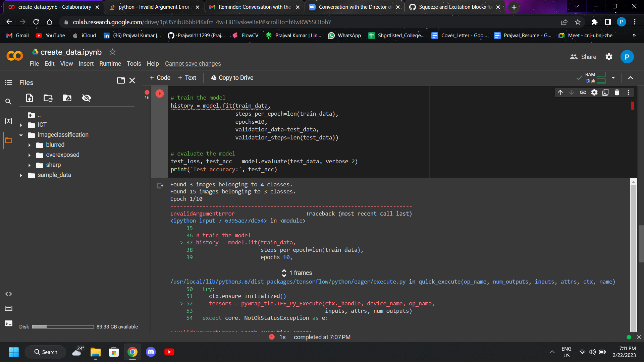Open Code snippets sidebar icon
Image resolution: width=644 pixels, height=362 pixels.
click(x=8, y=294)
